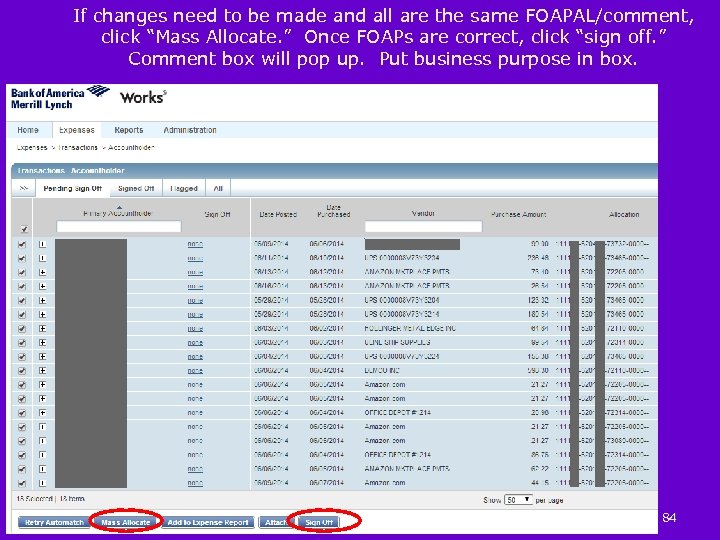
Task: Uncheck the OFFICE DEPOT 85.76 row checkbox
Action: coord(22,455)
